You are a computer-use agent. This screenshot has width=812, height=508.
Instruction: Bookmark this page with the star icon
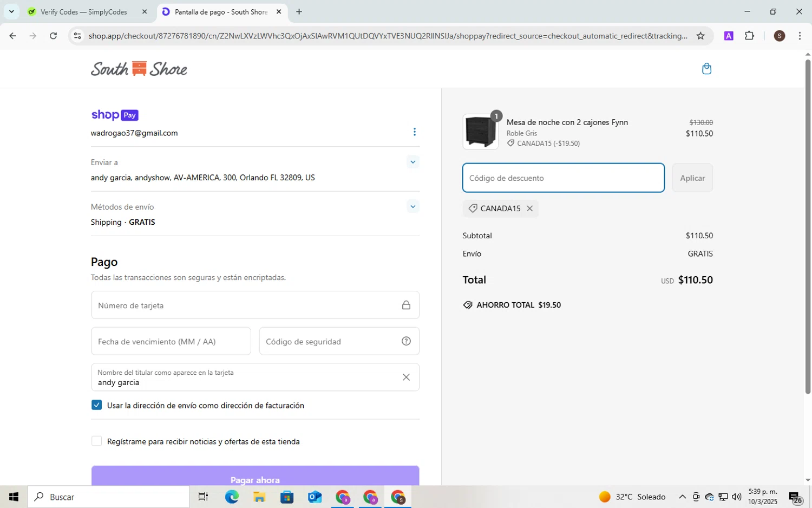pos(700,36)
